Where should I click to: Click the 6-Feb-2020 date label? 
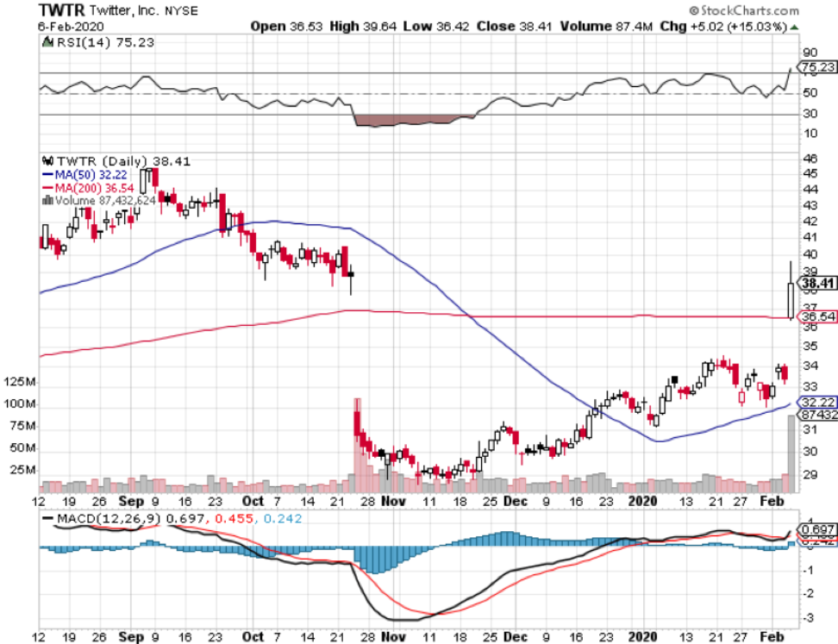pyautogui.click(x=71, y=26)
